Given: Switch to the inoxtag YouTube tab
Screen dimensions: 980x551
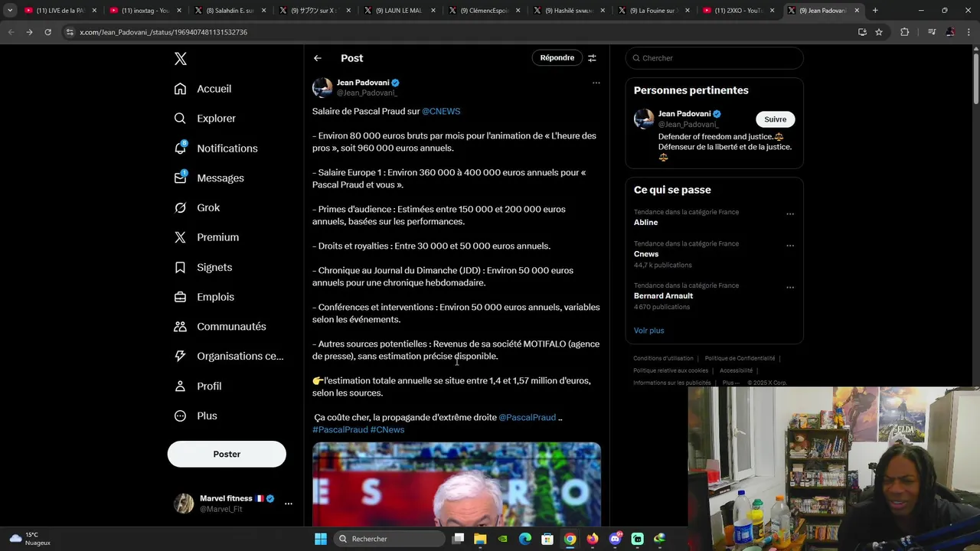Looking at the screenshot, I should pos(145,11).
